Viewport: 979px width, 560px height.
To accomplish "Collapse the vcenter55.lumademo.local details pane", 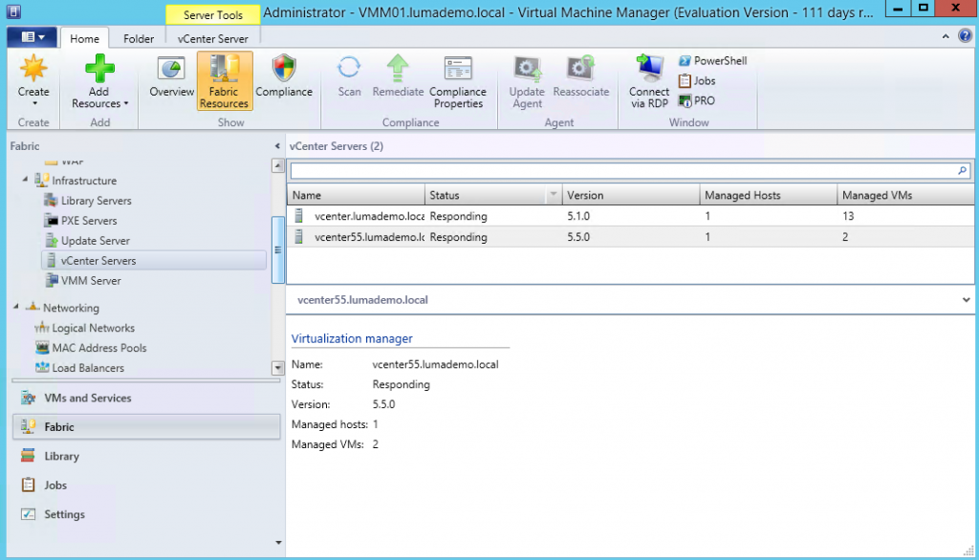I will coord(966,300).
